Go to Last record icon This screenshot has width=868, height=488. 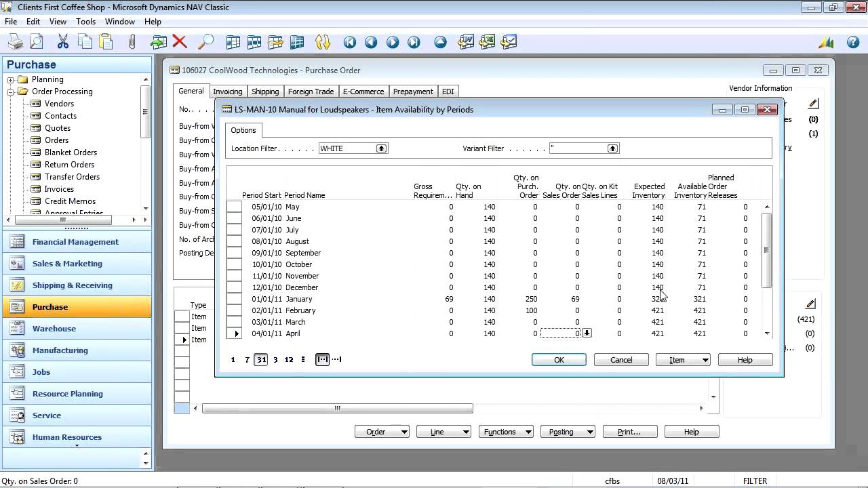coord(414,42)
